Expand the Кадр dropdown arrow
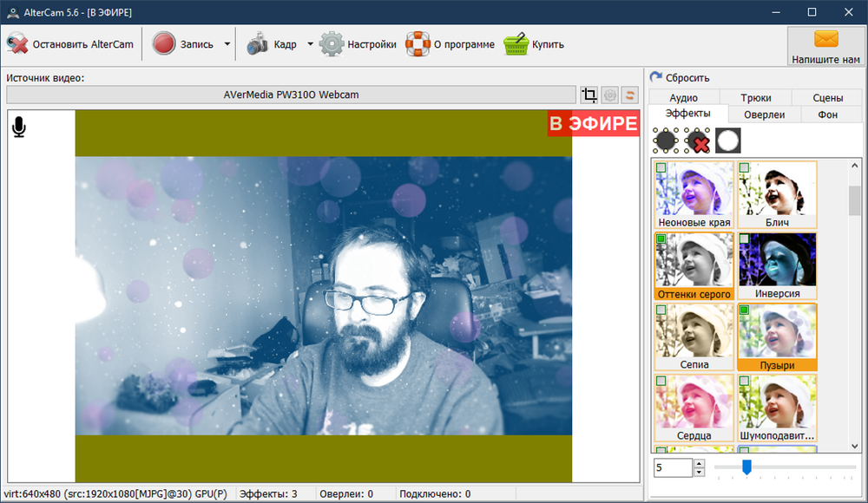 click(x=310, y=44)
